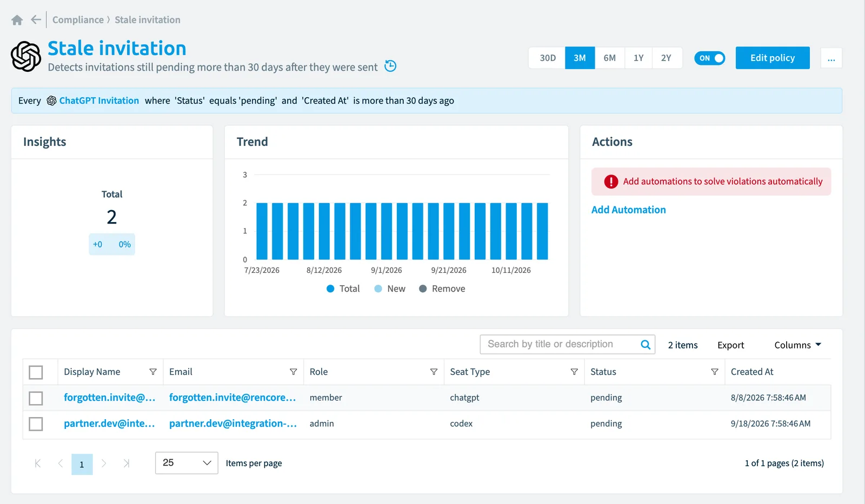The height and width of the screenshot is (504, 865).
Task: Click the red alert icon in Actions
Action: tap(611, 182)
